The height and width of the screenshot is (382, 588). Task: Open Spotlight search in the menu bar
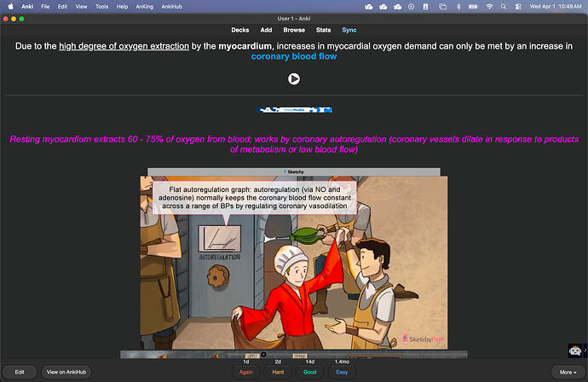coord(504,6)
